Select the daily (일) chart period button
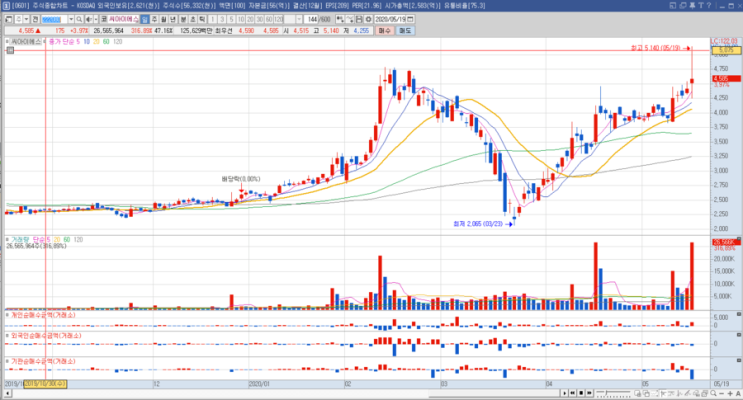Image resolution: width=743 pixels, height=400 pixels. coord(144,19)
